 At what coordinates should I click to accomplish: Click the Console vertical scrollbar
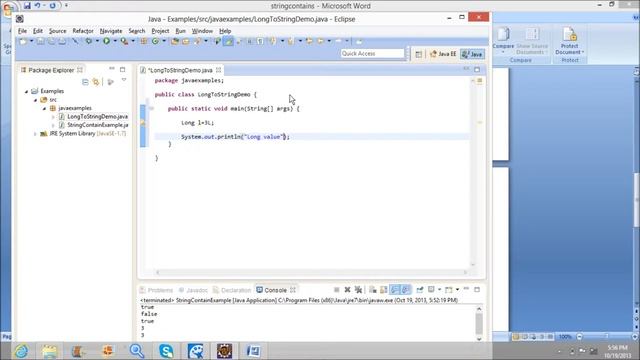[x=479, y=323]
